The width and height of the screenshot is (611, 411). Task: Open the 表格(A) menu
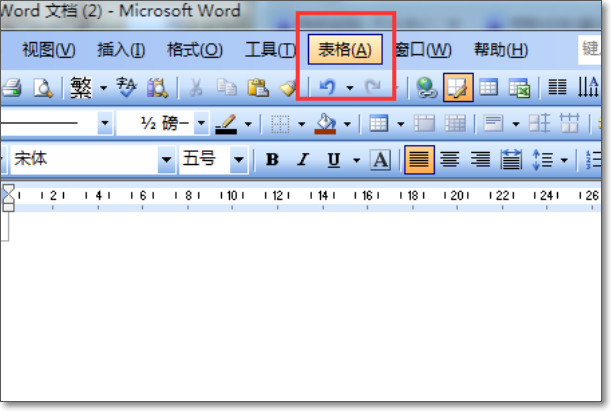pyautogui.click(x=345, y=49)
